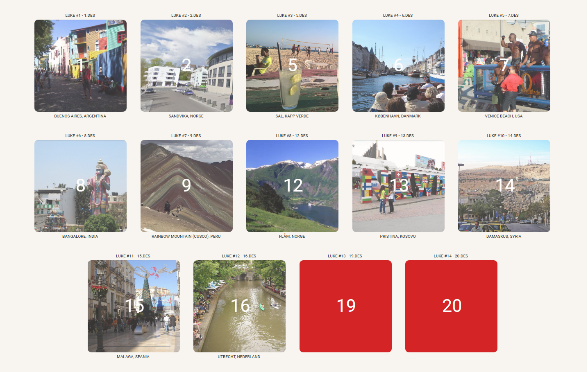Click the 'LUKE #14 - 20.DES' label
The image size is (588, 372).
[451, 256]
